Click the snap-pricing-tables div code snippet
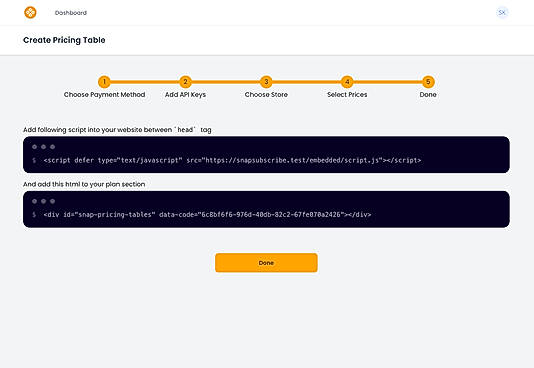Image resolution: width=534 pixels, height=368 pixels. coord(207,215)
